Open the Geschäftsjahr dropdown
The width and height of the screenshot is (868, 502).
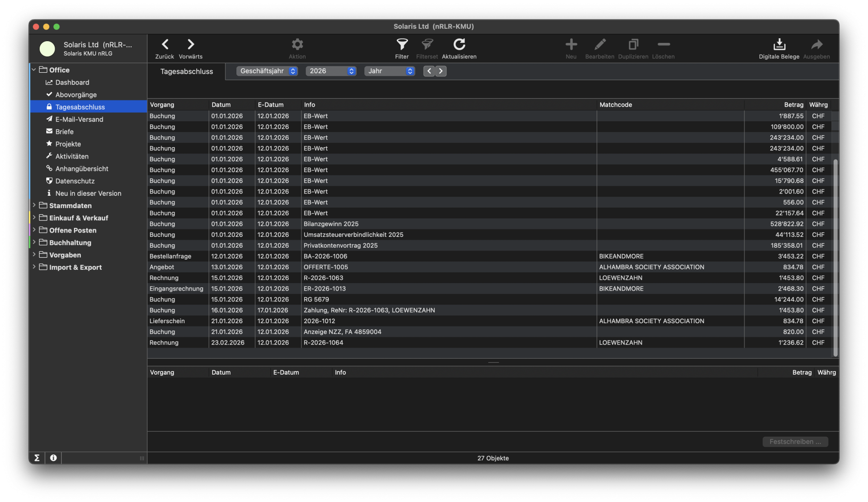click(267, 71)
